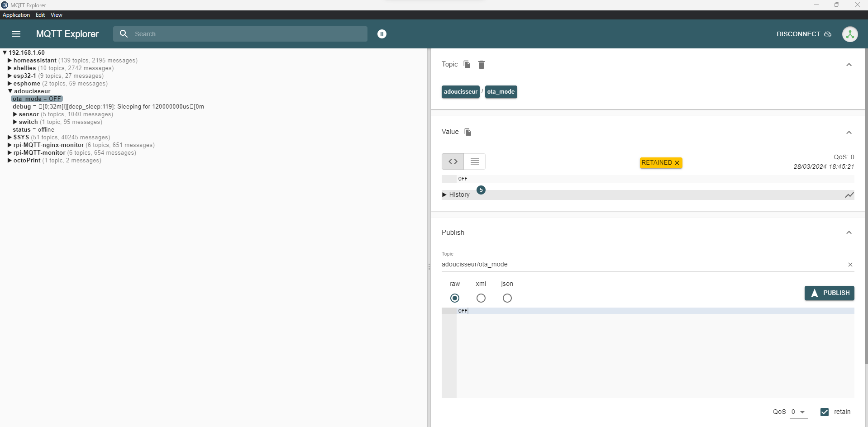Click the cloud icon beside DISCONNECT
The image size is (868, 427).
point(828,34)
